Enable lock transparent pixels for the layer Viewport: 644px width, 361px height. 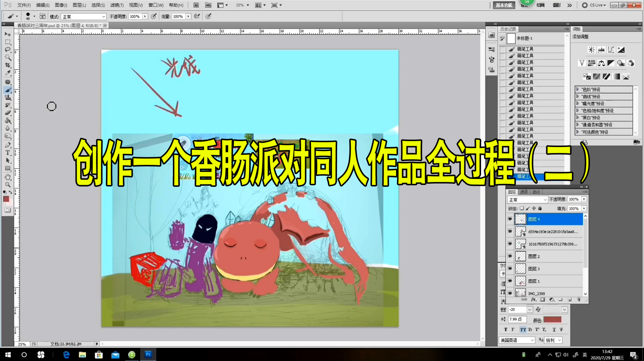point(521,208)
